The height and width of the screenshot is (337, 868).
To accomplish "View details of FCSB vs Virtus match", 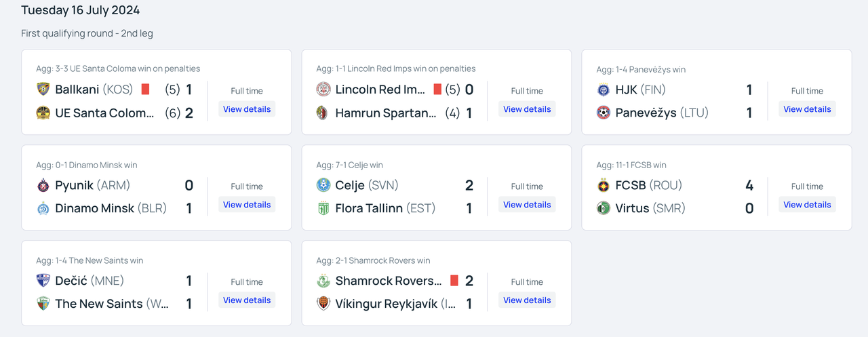I will (807, 205).
